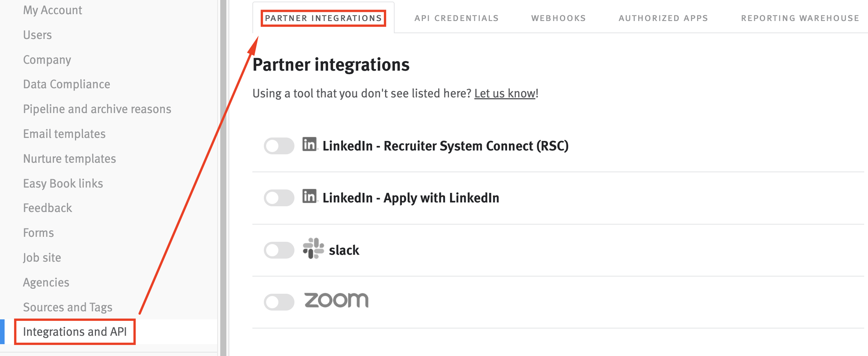Select Sources and Tags from sidebar
Image resolution: width=868 pixels, height=356 pixels.
pos(68,307)
